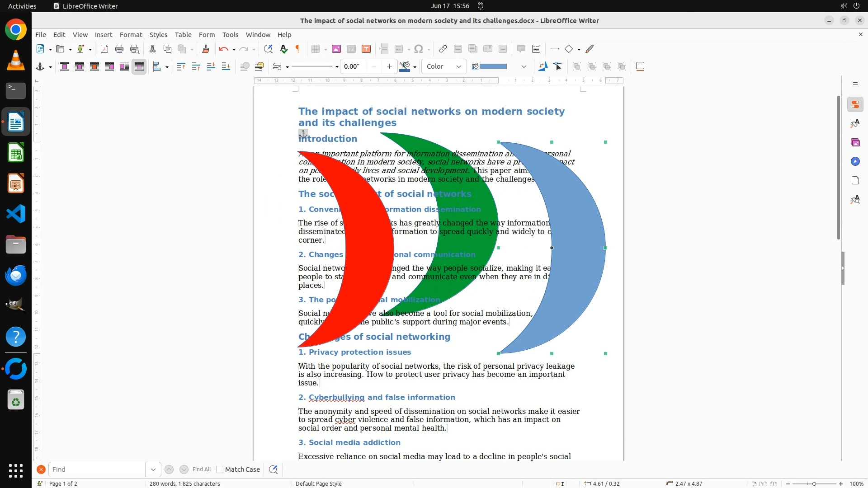Screen dimensions: 868x488
Task: Click the Clone Formatting paintbrush icon
Action: [206, 49]
